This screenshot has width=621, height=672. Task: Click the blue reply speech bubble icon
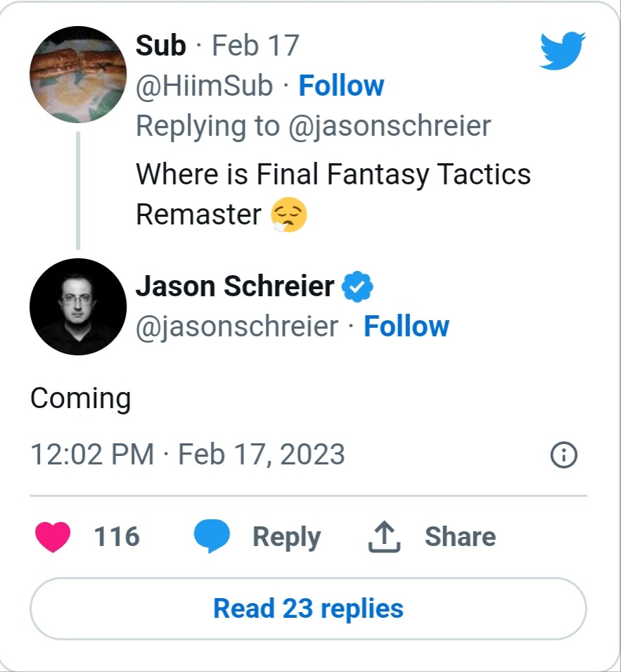212,535
